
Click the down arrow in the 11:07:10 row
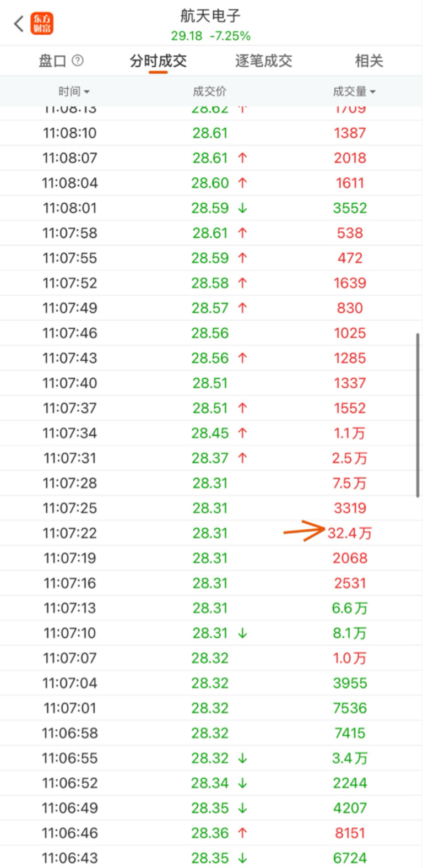[242, 633]
